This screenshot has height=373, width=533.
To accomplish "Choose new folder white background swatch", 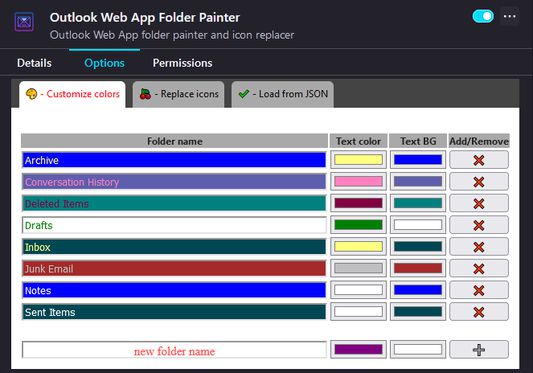I will (x=418, y=350).
